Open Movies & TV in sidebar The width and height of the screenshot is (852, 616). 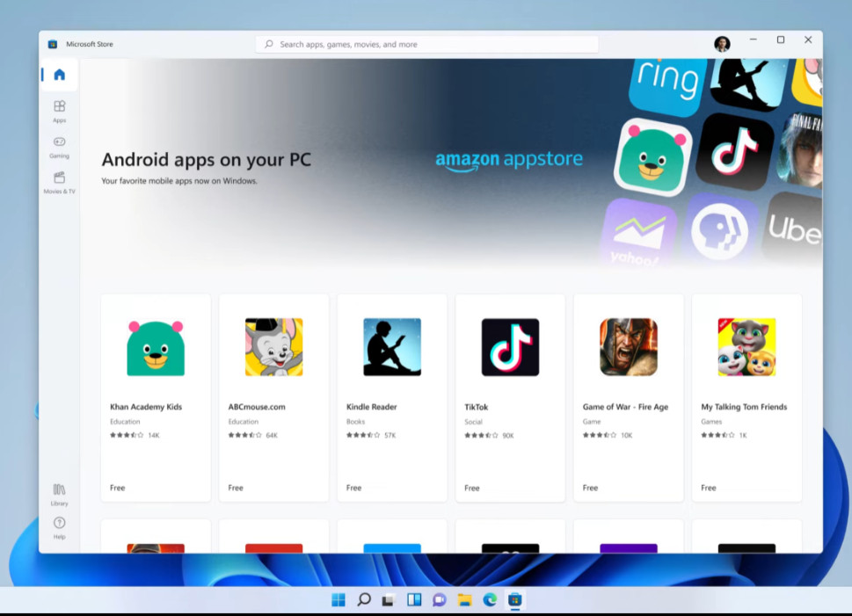(x=59, y=183)
